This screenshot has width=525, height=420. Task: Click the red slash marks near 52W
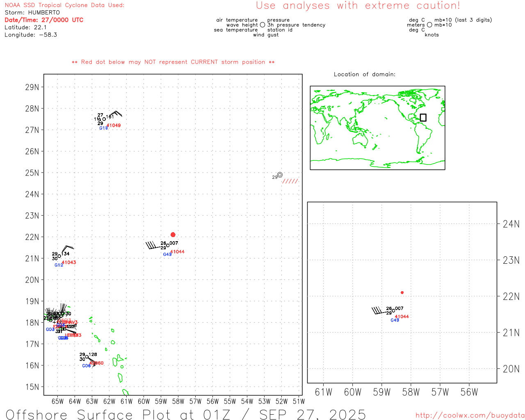[290, 181]
